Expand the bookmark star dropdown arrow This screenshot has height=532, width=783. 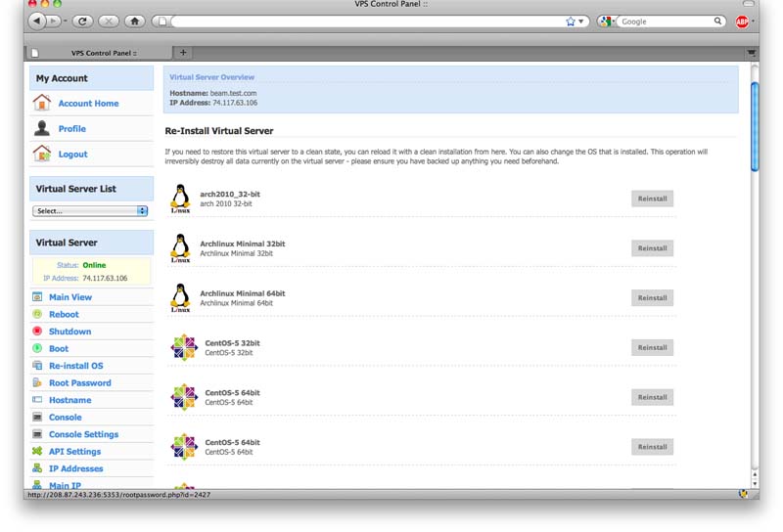click(581, 22)
